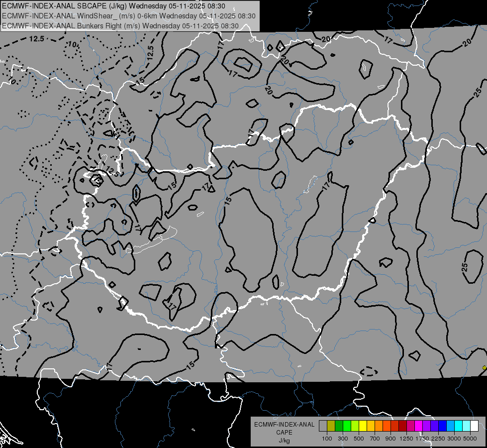The width and height of the screenshot is (487, 448).
Task: Click the WindShear 0-6km title line
Action: click(x=128, y=16)
